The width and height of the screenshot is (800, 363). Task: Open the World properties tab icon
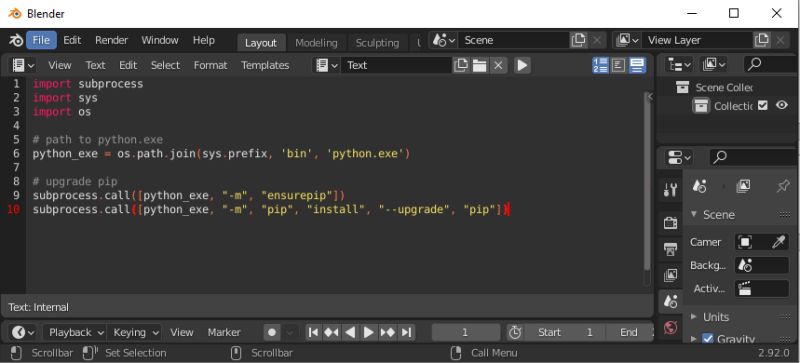click(670, 327)
